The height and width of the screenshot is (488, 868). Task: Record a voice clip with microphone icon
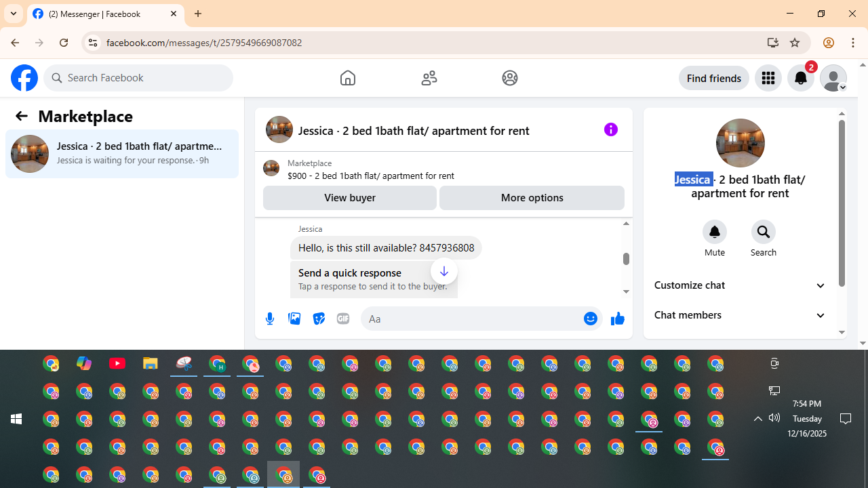pos(270,319)
